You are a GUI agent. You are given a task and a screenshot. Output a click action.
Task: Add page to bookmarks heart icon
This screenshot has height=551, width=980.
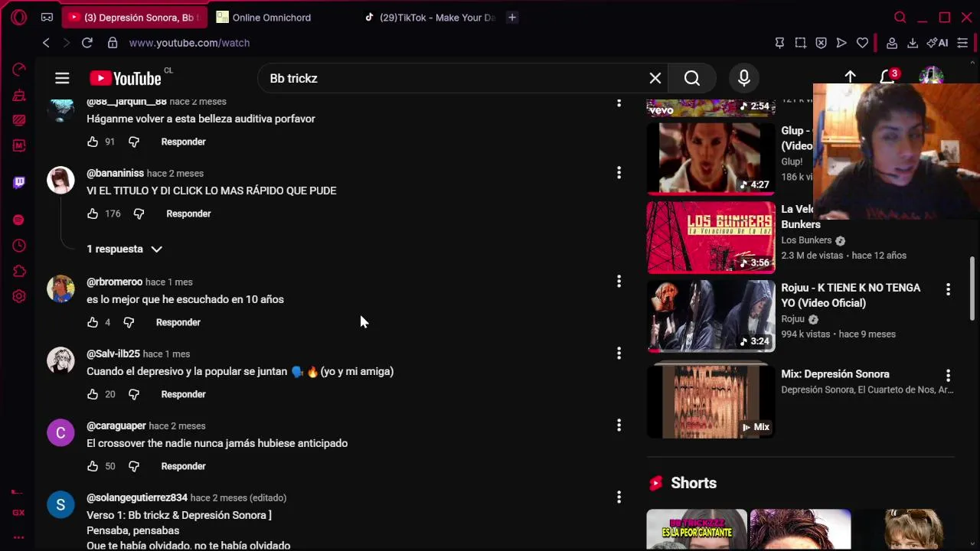[862, 43]
